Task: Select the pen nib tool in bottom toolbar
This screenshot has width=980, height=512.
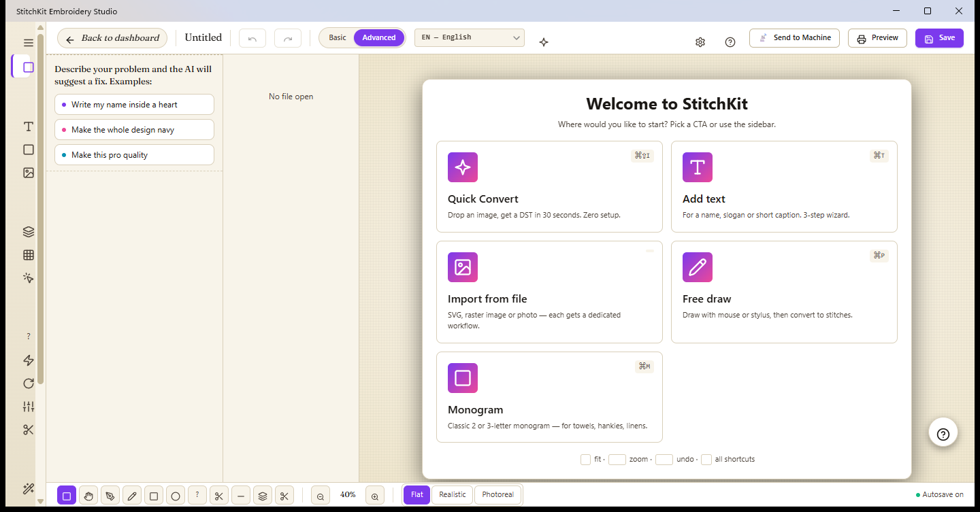Action: pos(110,496)
